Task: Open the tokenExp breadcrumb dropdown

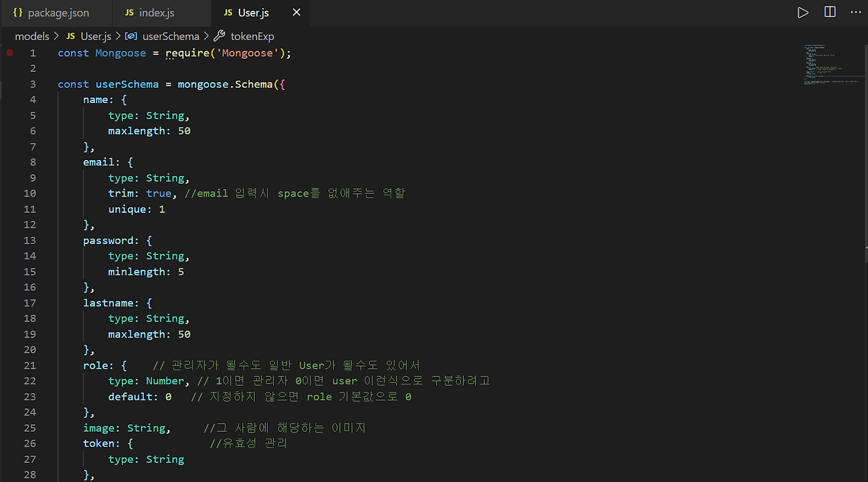Action: click(253, 36)
